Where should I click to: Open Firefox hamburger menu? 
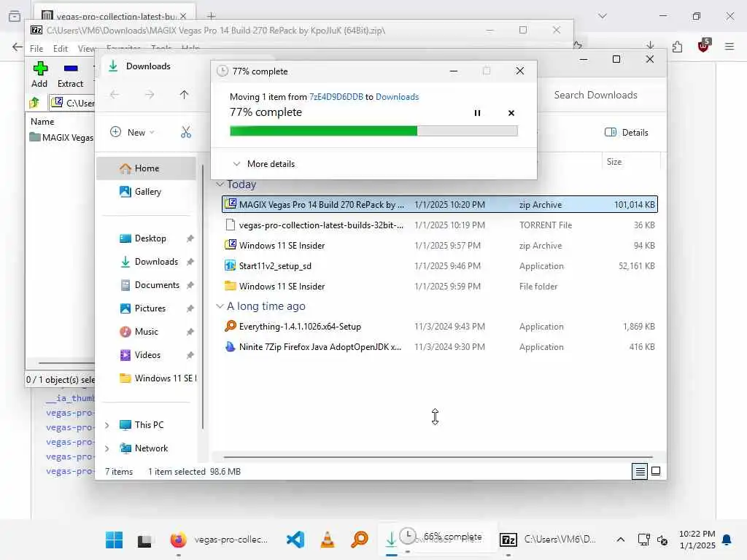pos(729,46)
